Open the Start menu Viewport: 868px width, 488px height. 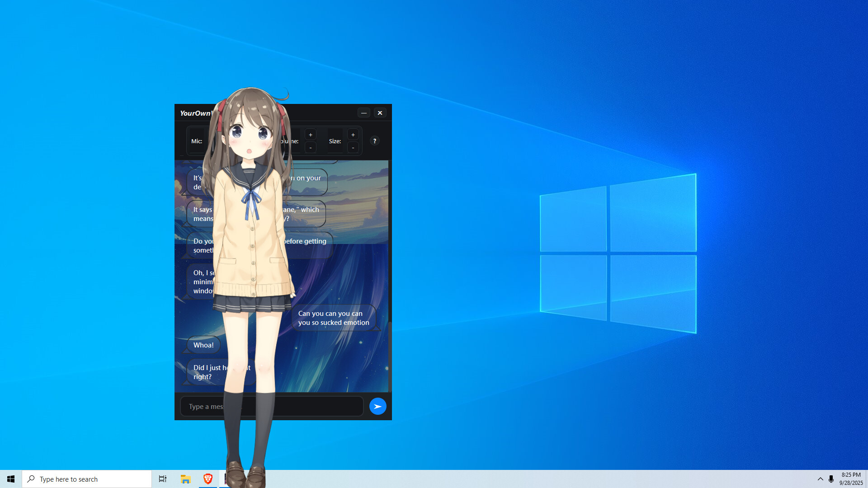(10, 479)
